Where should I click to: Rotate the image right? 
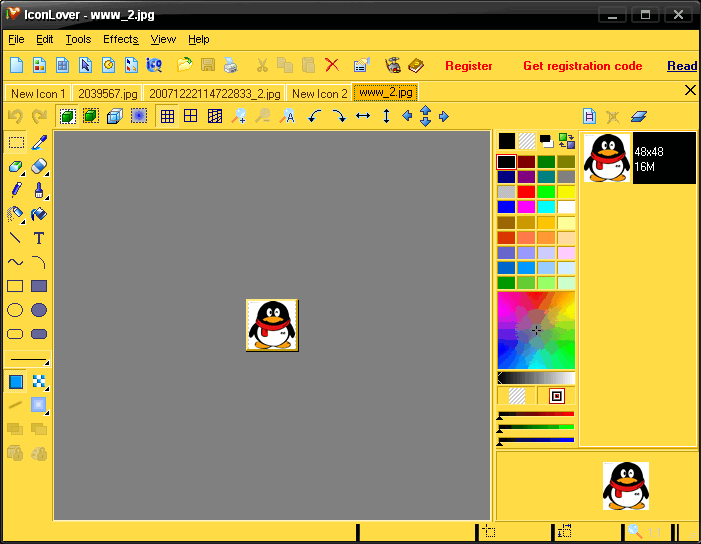tap(339, 117)
